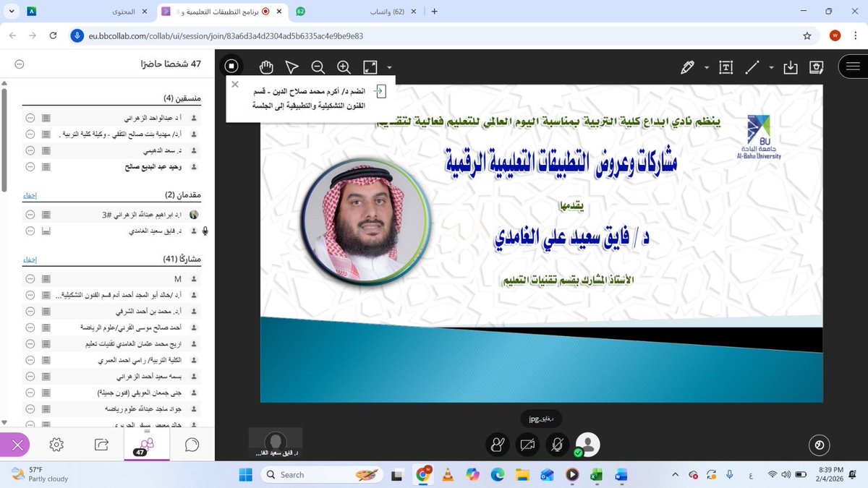Select attendee أحمد صالح موسى القرني
The image size is (868, 488).
point(132,327)
